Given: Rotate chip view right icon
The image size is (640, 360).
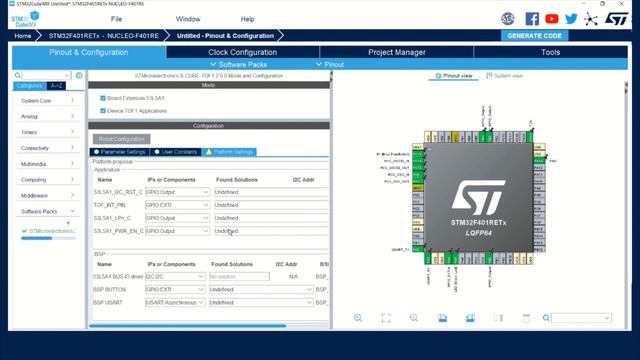Looking at the screenshot, I should pyautogui.click(x=470, y=318).
